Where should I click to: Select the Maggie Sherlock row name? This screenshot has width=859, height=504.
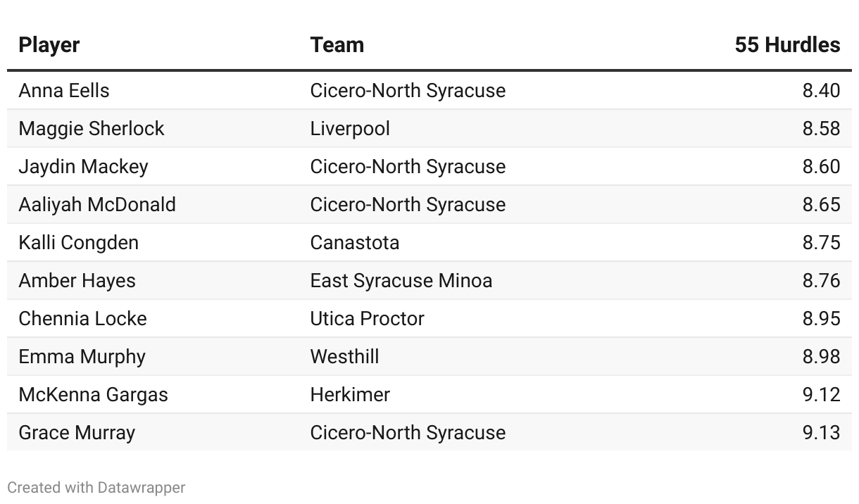(91, 128)
